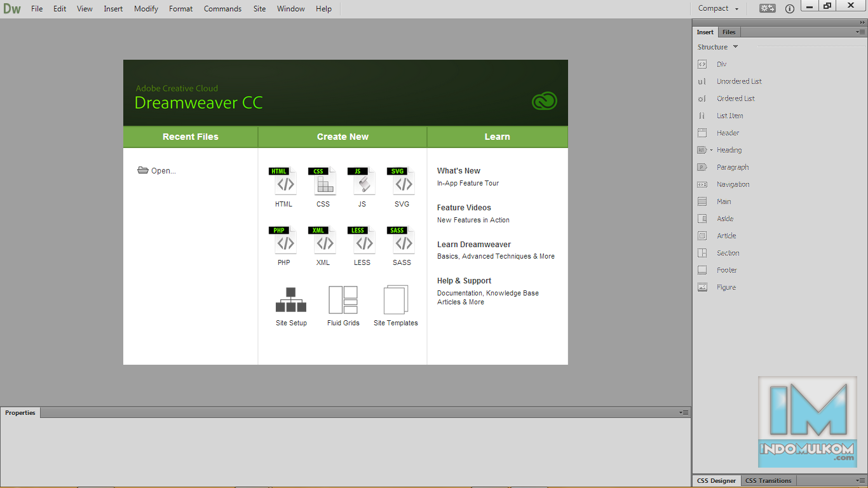Open the Insert menu
Viewport: 868px width, 488px height.
point(112,8)
